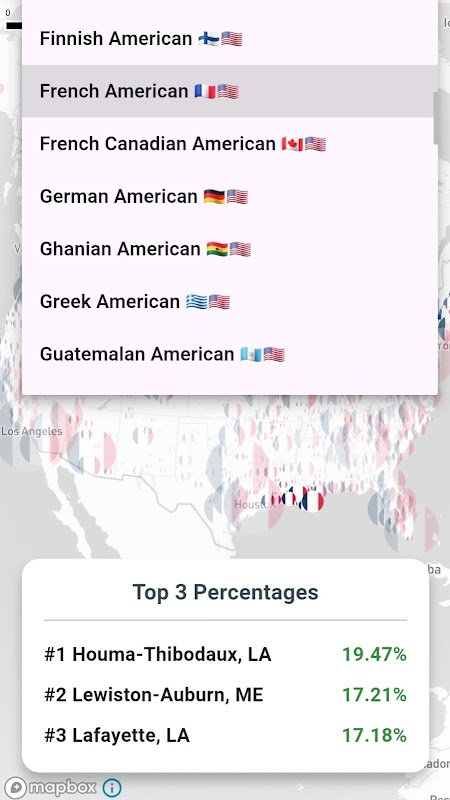
Task: Click #1 Houma-Thibodaux, LA entry
Action: (x=225, y=654)
